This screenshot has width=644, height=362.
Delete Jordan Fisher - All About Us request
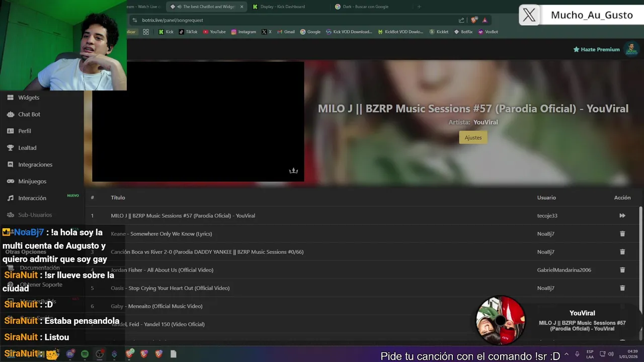[x=622, y=270]
